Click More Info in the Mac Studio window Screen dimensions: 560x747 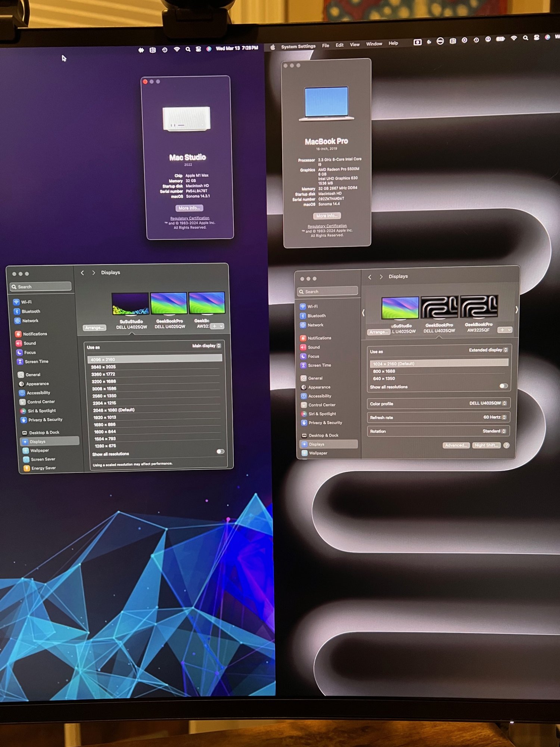(189, 208)
